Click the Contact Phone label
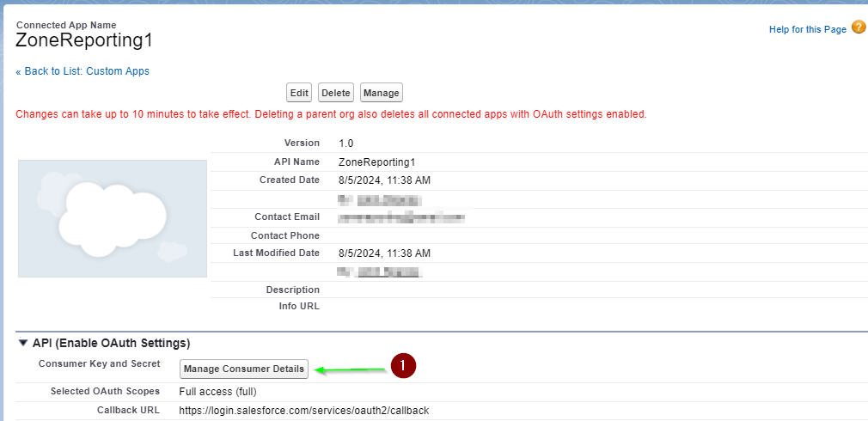This screenshot has height=421, width=868. pos(285,235)
